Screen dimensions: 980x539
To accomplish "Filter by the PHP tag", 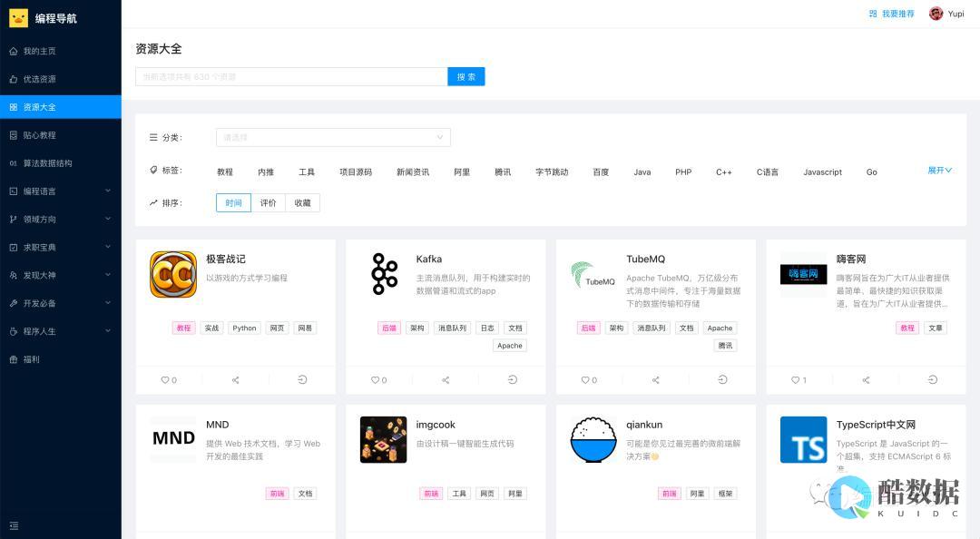I will click(683, 172).
